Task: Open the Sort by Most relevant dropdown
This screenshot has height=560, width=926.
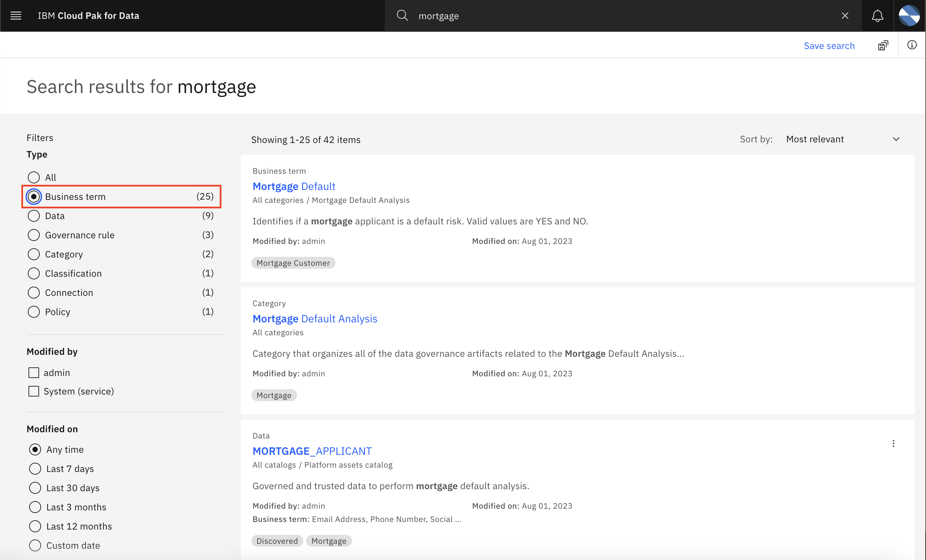Action: (x=843, y=139)
